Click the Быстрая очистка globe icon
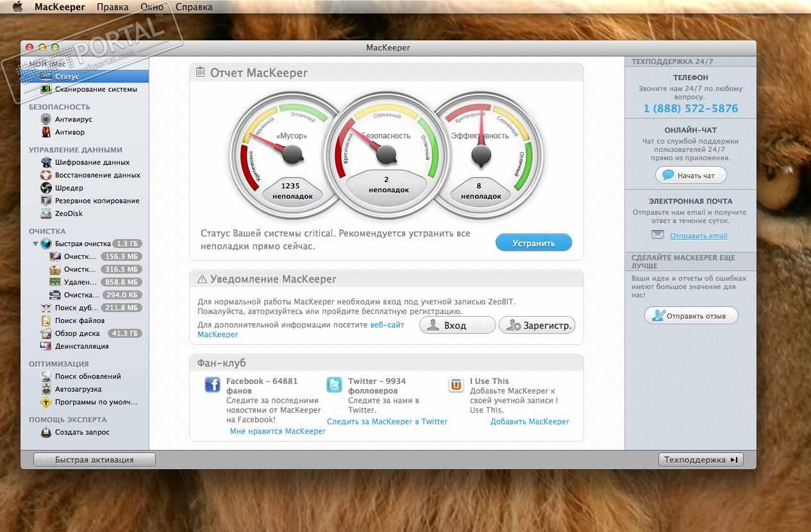 46,244
